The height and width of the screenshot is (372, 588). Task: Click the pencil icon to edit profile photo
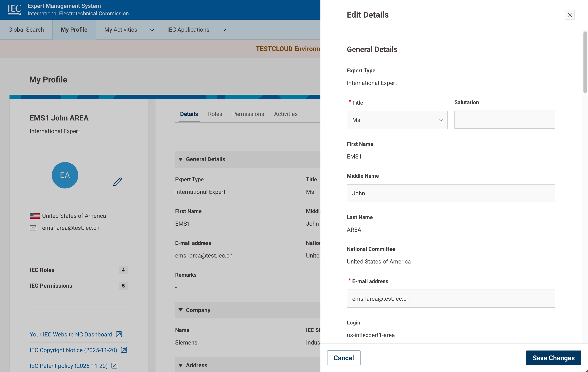pyautogui.click(x=117, y=181)
